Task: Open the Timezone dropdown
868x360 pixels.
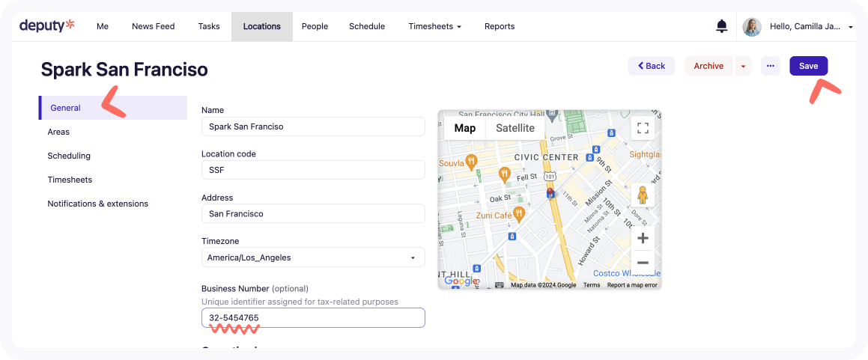Action: click(313, 257)
